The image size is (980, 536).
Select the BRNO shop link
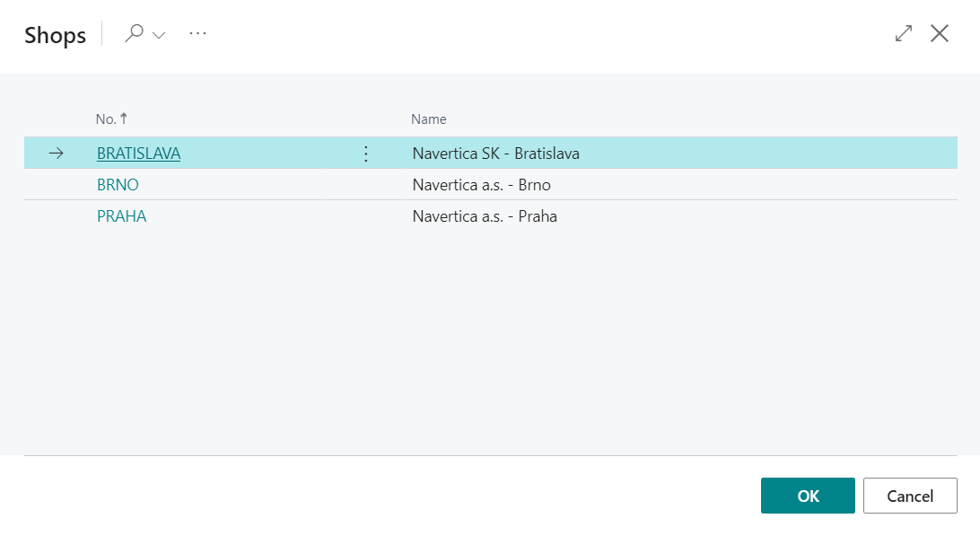click(x=118, y=185)
